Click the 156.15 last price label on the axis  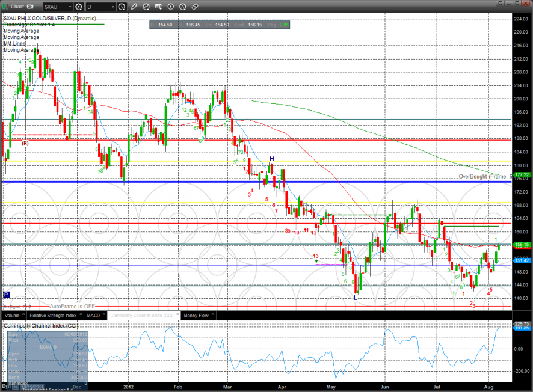521,245
